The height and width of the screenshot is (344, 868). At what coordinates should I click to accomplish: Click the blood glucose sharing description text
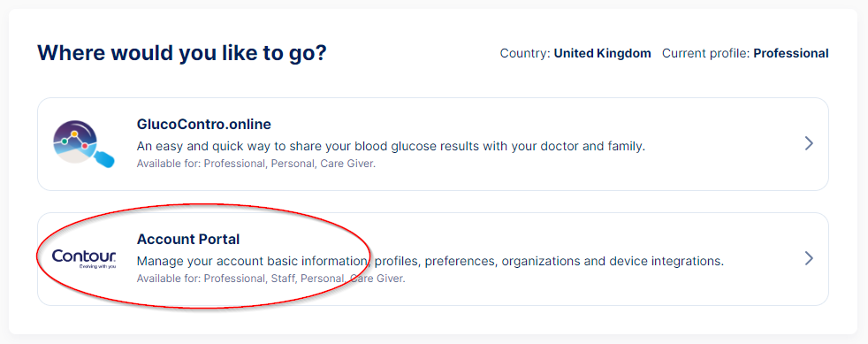pos(392,147)
